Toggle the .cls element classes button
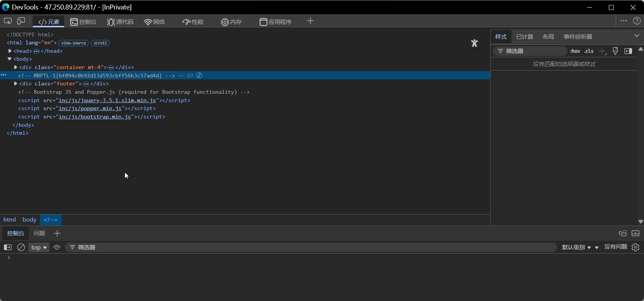The image size is (644, 301). point(589,51)
